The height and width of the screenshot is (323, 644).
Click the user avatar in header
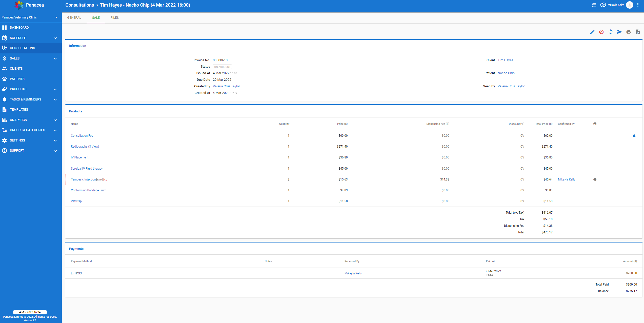629,5
